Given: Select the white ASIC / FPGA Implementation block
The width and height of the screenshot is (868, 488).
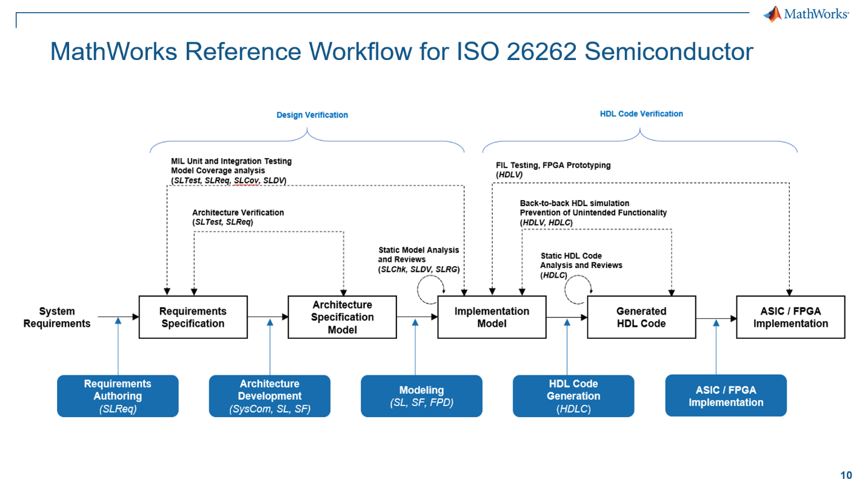Looking at the screenshot, I should (x=790, y=317).
